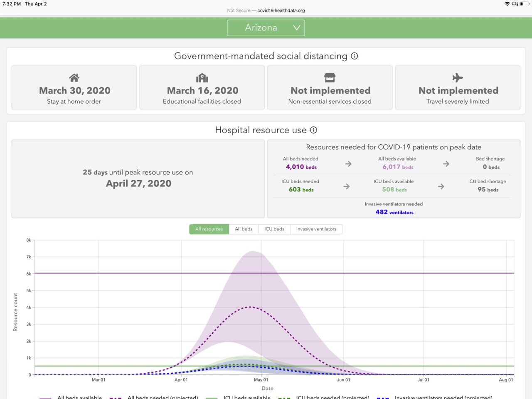Click the 6,017 beds available value
This screenshot has width=532, height=399.
point(398,167)
